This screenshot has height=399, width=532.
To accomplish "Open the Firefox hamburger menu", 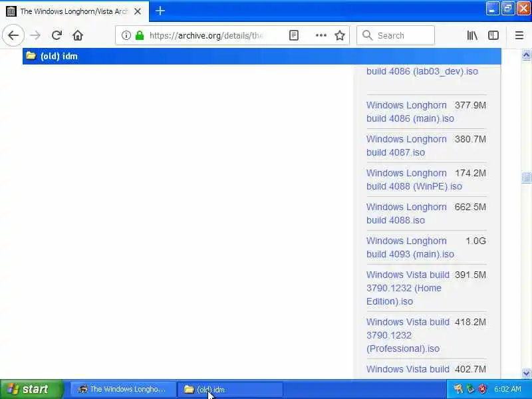I will click(519, 35).
